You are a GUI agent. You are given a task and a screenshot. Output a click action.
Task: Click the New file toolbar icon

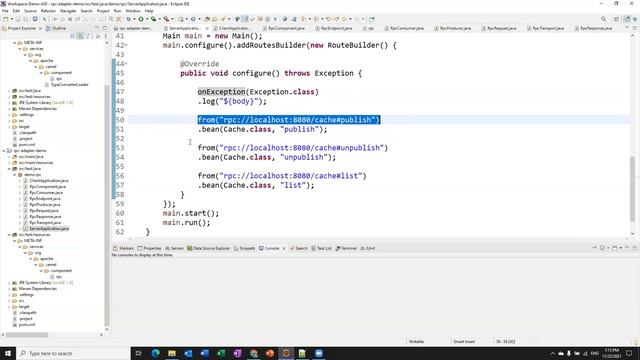click(x=6, y=19)
